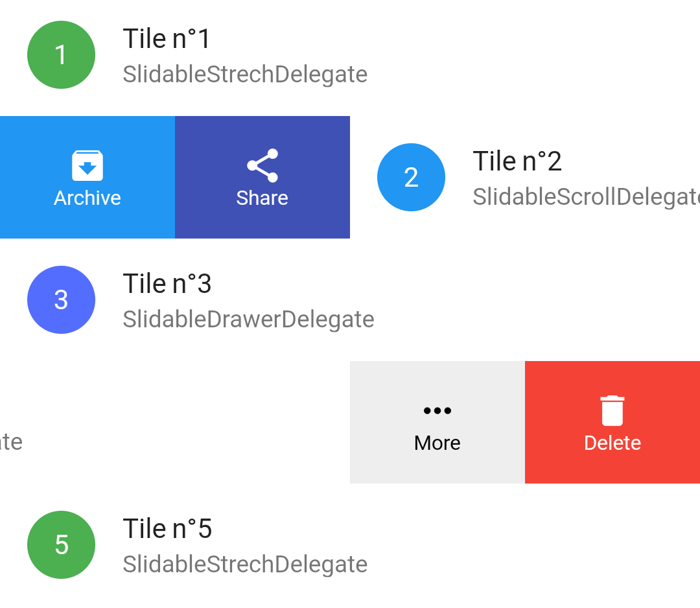Image resolution: width=700 pixels, height=608 pixels.
Task: Click the Archive box icon
Action: pyautogui.click(x=87, y=166)
